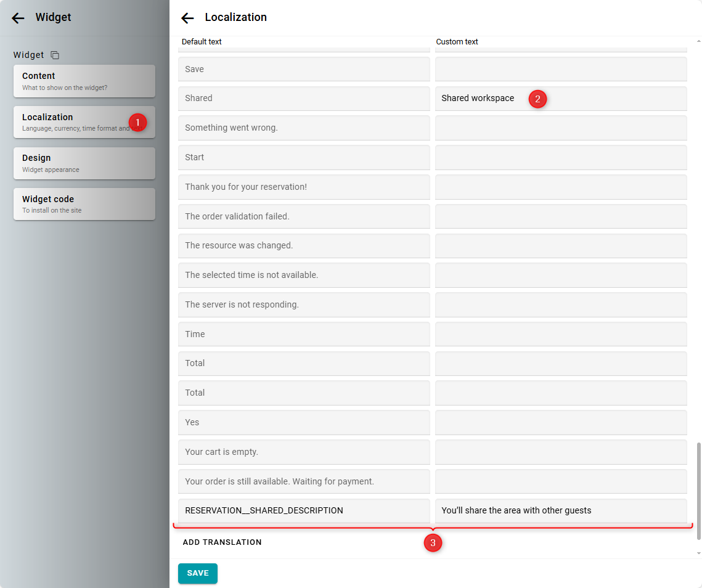Edit 'You'll share the area with other guests' field
Viewport: 702px width, 588px height.
(x=560, y=511)
